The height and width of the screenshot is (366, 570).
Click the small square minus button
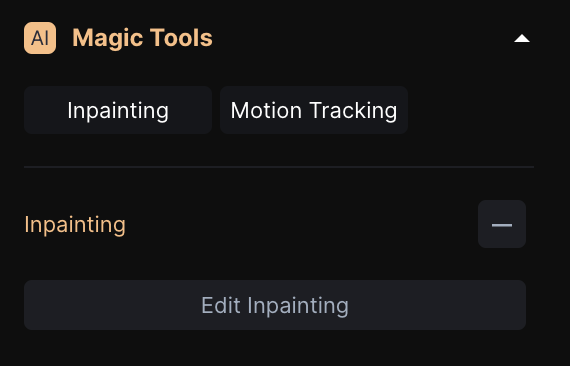tap(502, 224)
